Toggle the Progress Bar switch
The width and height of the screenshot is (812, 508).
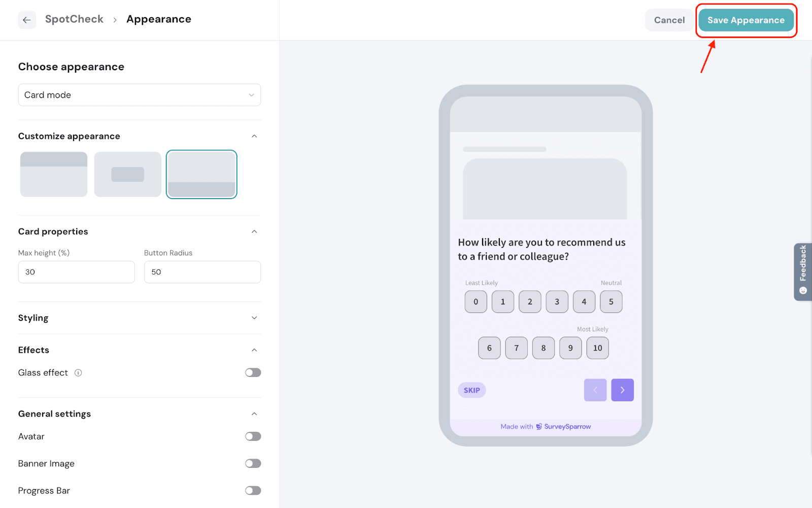pos(253,490)
